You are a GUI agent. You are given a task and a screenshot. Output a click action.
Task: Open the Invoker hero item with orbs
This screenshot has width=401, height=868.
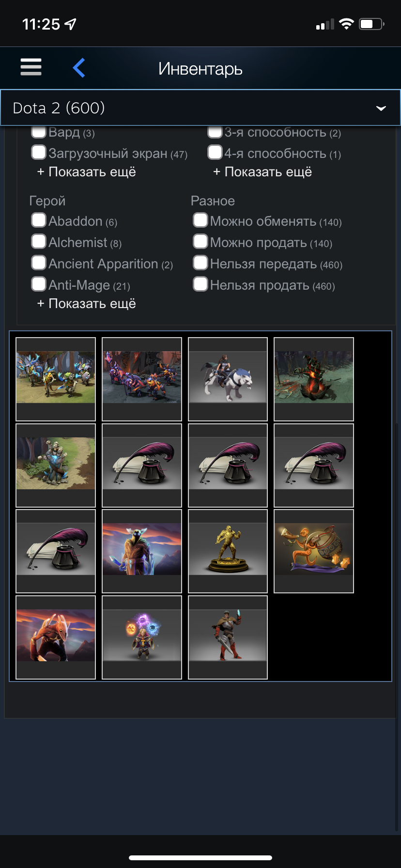pos(142,637)
